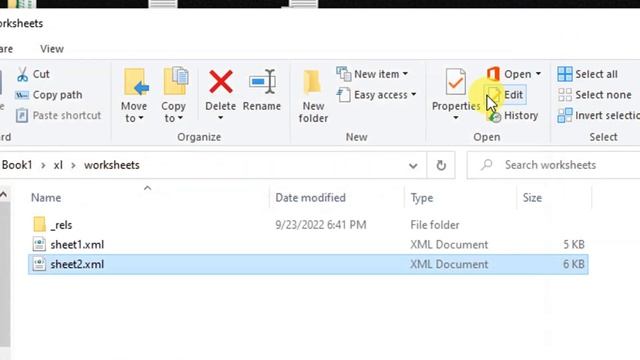Click the sheet1.xml file icon
The height and width of the screenshot is (360, 640).
[x=39, y=244]
